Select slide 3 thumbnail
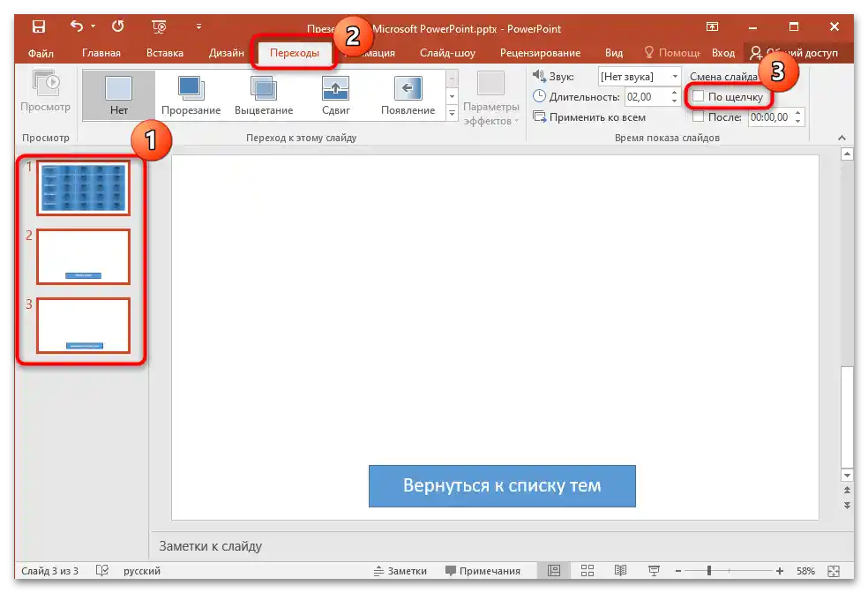The width and height of the screenshot is (868, 593). tap(84, 326)
